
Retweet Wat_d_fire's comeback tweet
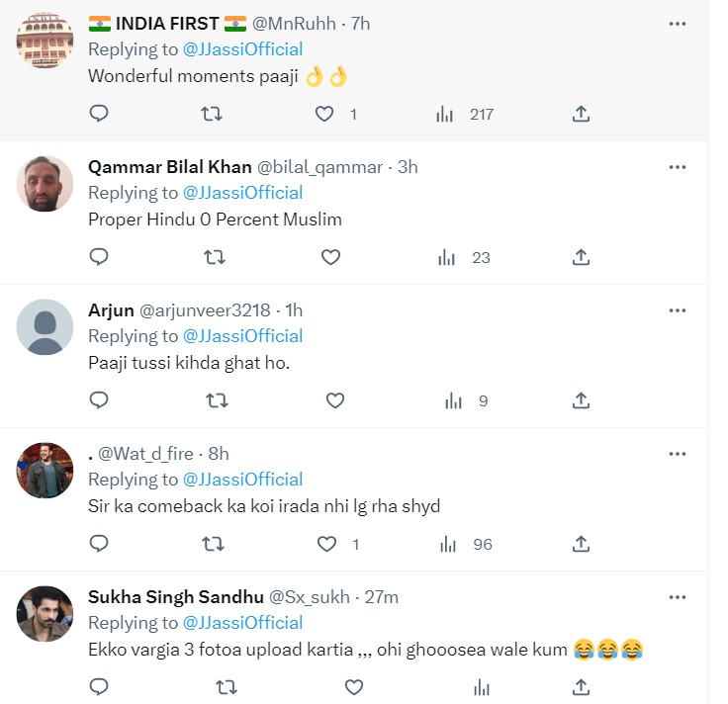click(212, 544)
